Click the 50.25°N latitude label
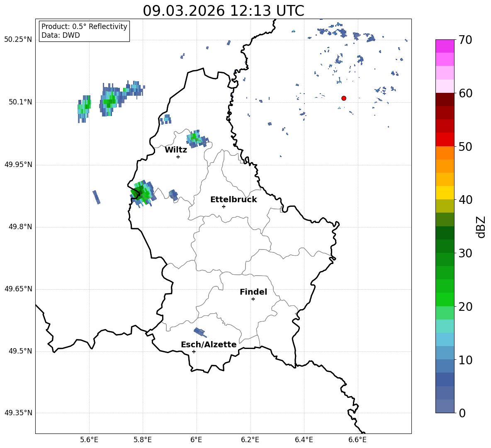 pos(18,40)
